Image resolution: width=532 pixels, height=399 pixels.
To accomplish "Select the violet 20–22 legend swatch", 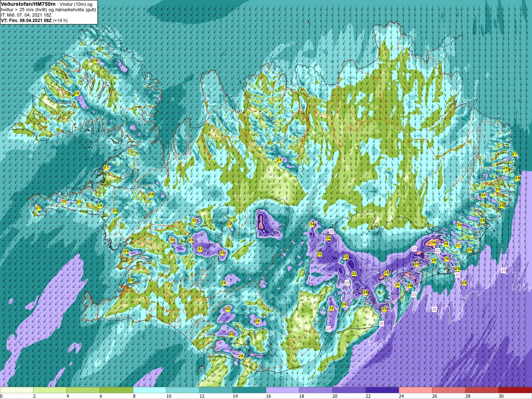I will pyautogui.click(x=349, y=390).
